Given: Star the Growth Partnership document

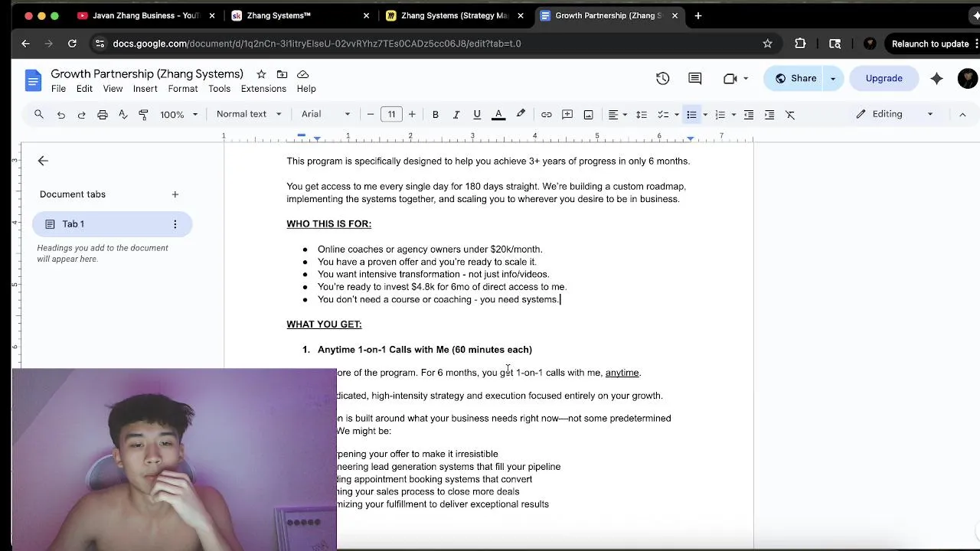Looking at the screenshot, I should pos(261,74).
